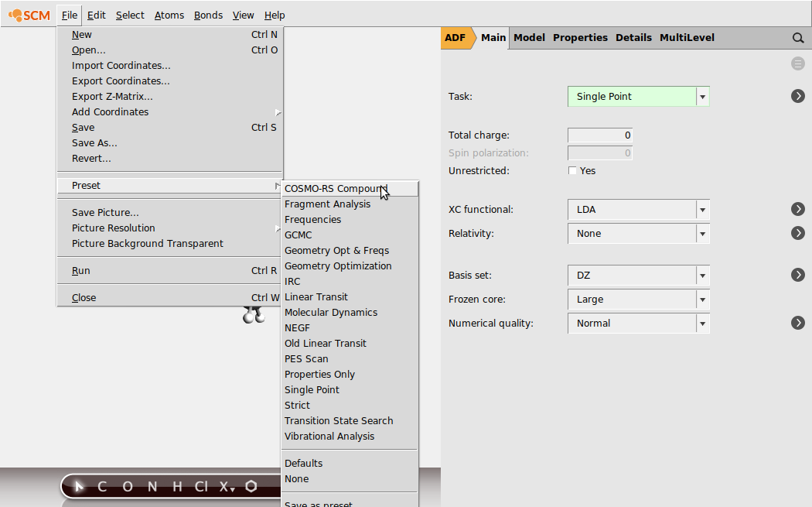This screenshot has width=812, height=507.
Task: Select the nitrogen N atom tool
Action: tap(152, 487)
